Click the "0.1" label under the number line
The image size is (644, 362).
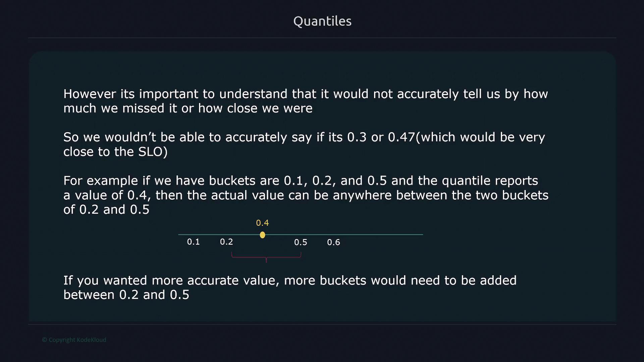(193, 242)
